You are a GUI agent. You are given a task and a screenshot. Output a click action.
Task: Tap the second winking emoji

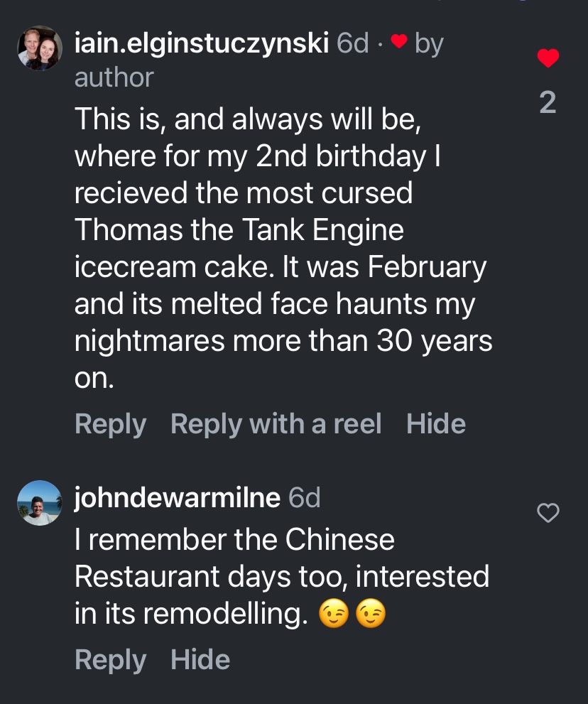[x=371, y=614]
